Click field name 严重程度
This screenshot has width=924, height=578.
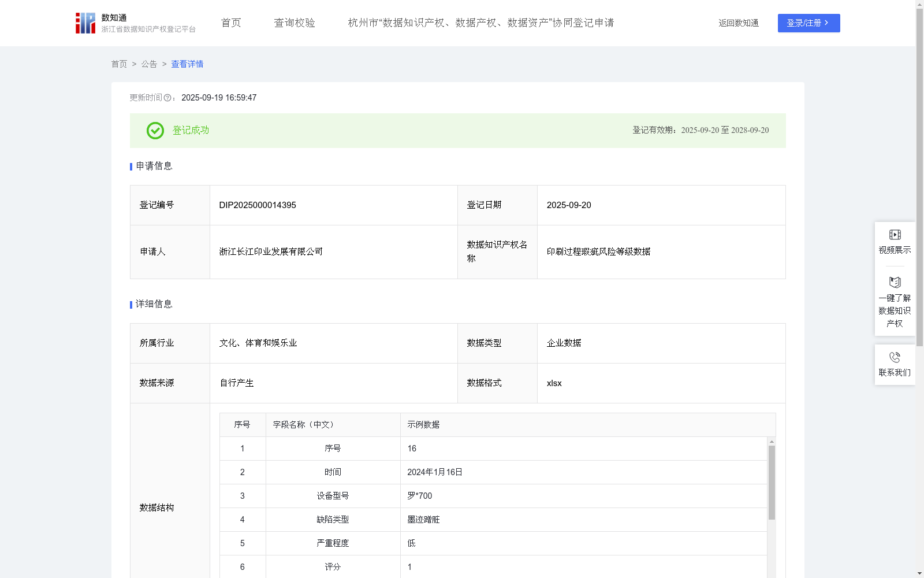[x=333, y=543]
